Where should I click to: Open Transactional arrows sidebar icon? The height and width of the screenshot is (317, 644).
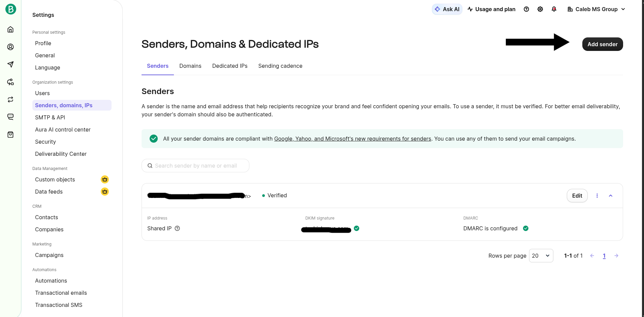10,99
